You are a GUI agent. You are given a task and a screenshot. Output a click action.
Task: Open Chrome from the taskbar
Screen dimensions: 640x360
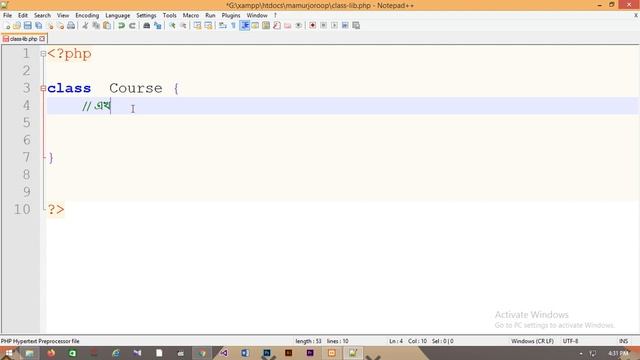[202, 353]
